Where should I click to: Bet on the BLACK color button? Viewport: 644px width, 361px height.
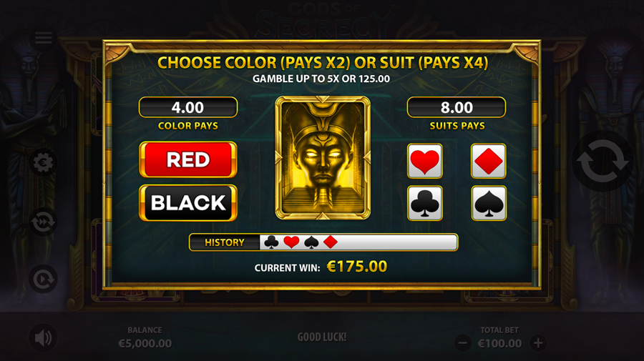[188, 202]
